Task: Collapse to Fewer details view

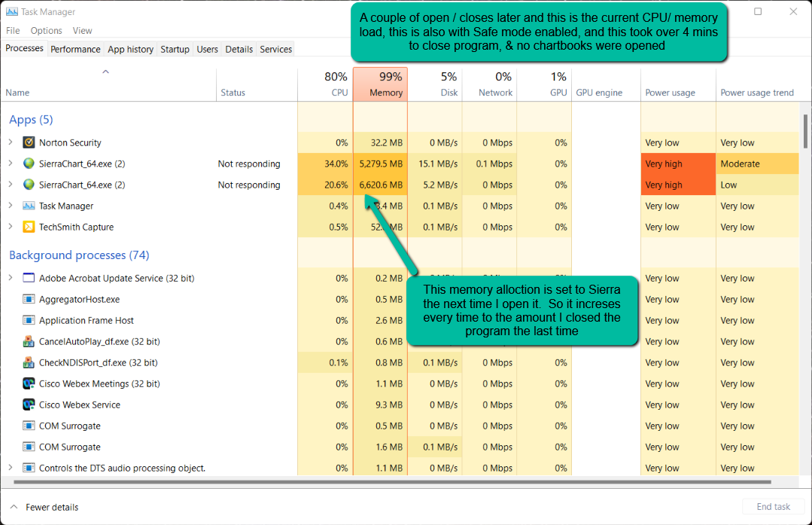Action: (x=44, y=508)
